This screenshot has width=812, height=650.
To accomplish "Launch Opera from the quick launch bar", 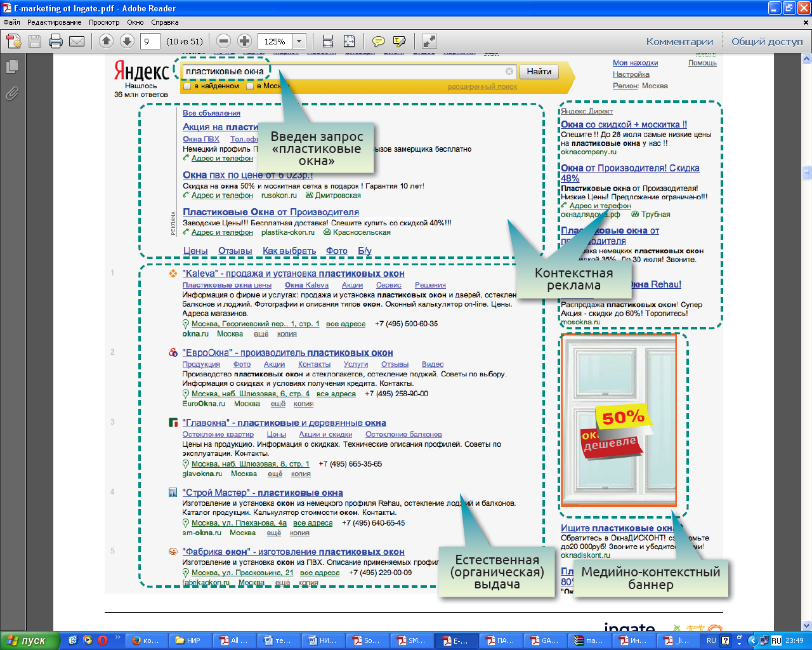I will [103, 640].
